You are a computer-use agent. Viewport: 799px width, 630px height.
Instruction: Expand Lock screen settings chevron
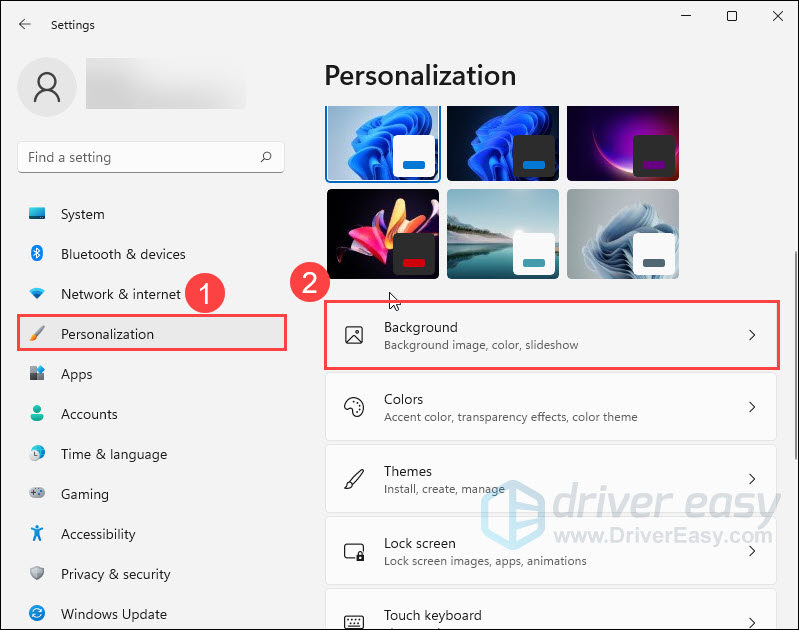coord(752,551)
